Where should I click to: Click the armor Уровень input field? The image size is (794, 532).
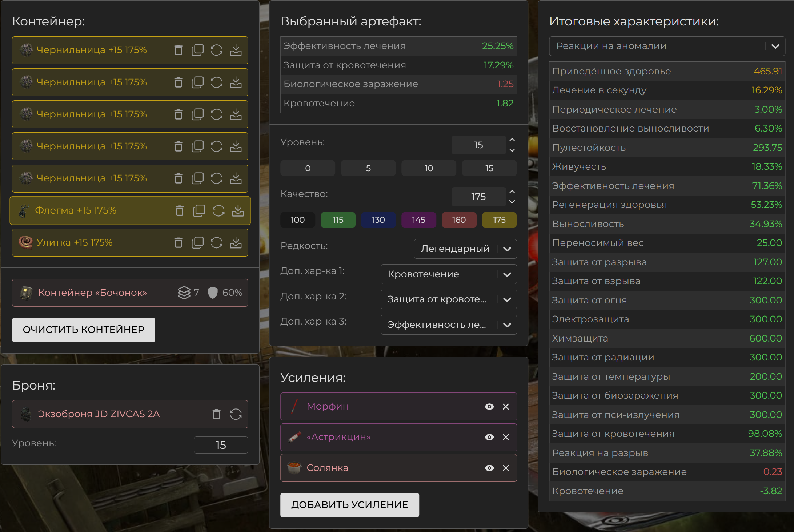221,445
